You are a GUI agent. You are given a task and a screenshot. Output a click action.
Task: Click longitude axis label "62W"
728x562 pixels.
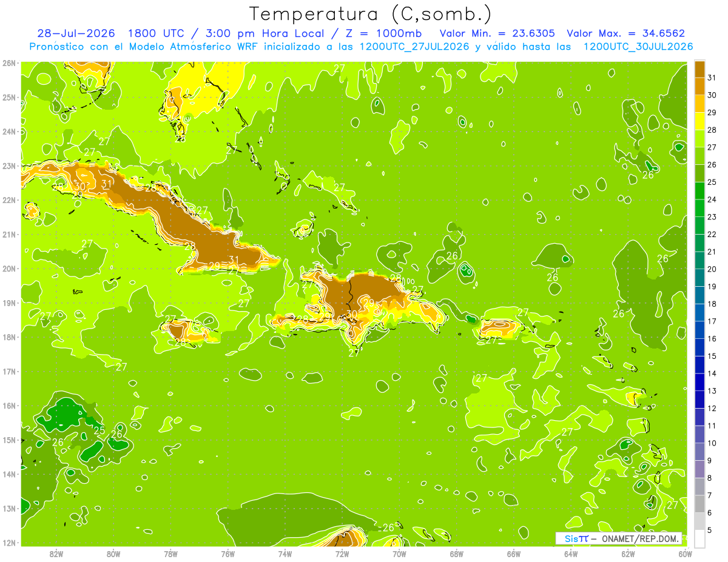(x=628, y=554)
